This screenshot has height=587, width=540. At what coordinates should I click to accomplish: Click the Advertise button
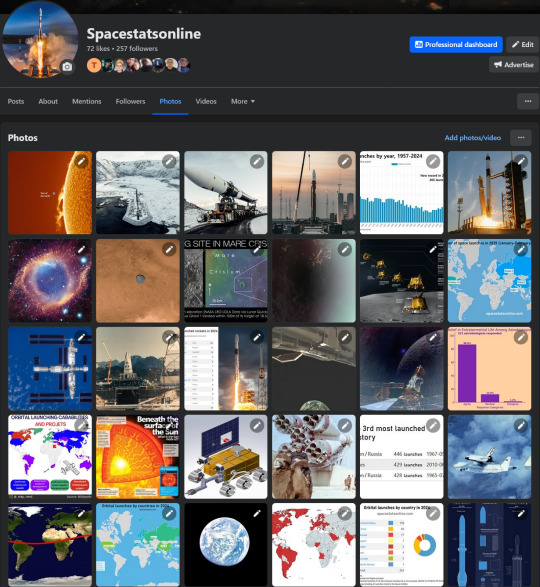coord(514,65)
